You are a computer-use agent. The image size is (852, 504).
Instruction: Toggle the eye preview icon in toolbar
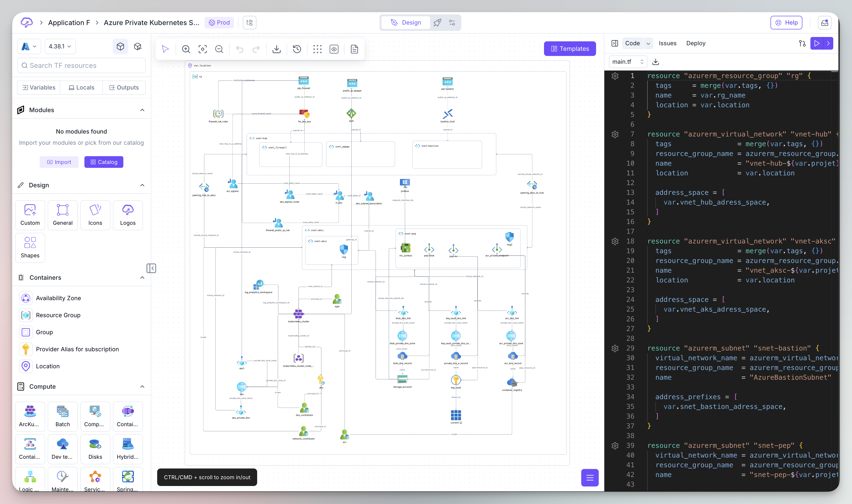[x=334, y=49]
